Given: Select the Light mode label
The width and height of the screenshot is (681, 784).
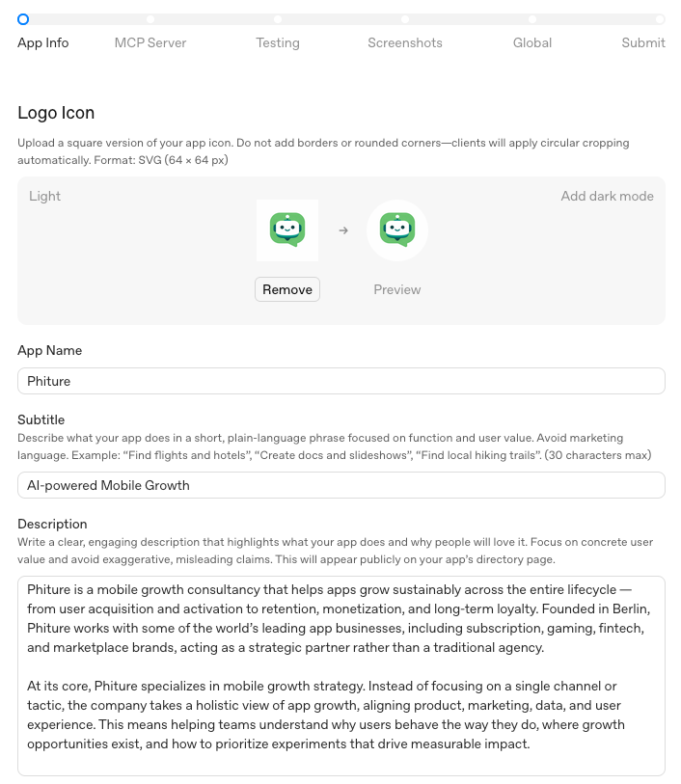Looking at the screenshot, I should click(x=44, y=196).
